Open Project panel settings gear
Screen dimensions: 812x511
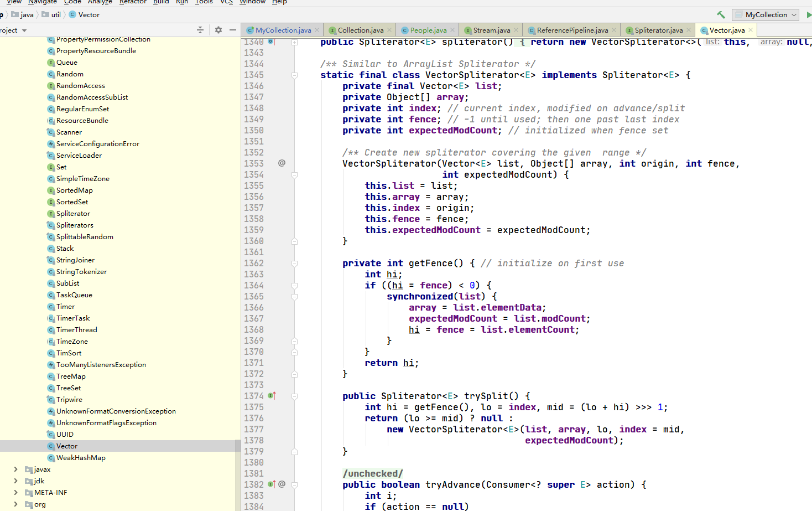coord(218,30)
